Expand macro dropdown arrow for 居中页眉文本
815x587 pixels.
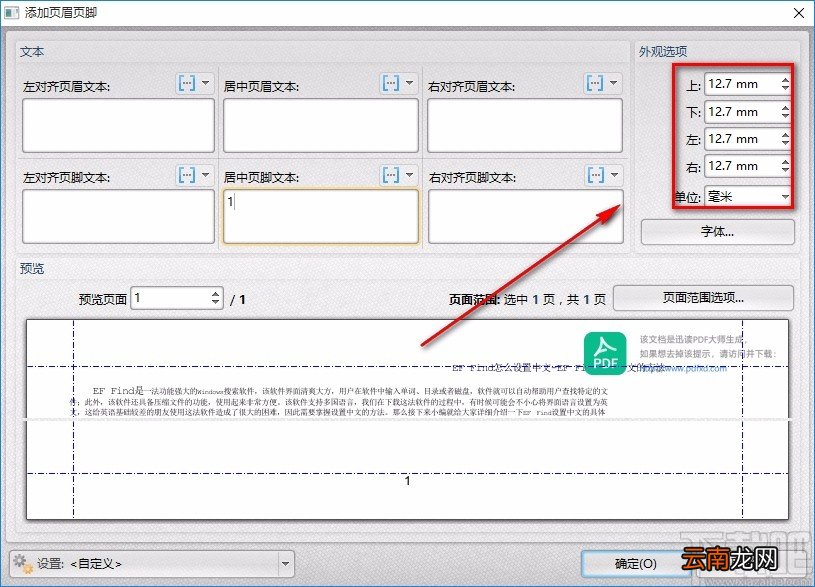tap(410, 83)
